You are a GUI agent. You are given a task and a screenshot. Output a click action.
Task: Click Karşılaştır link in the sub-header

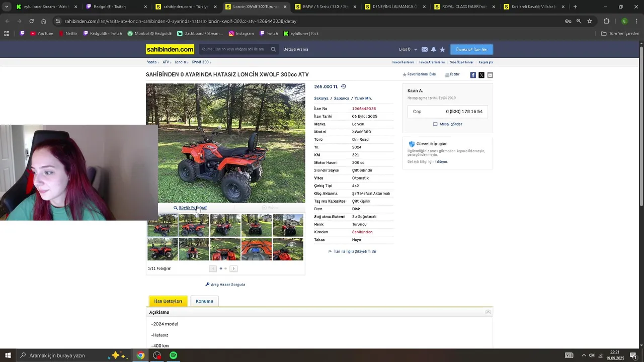[486, 62]
